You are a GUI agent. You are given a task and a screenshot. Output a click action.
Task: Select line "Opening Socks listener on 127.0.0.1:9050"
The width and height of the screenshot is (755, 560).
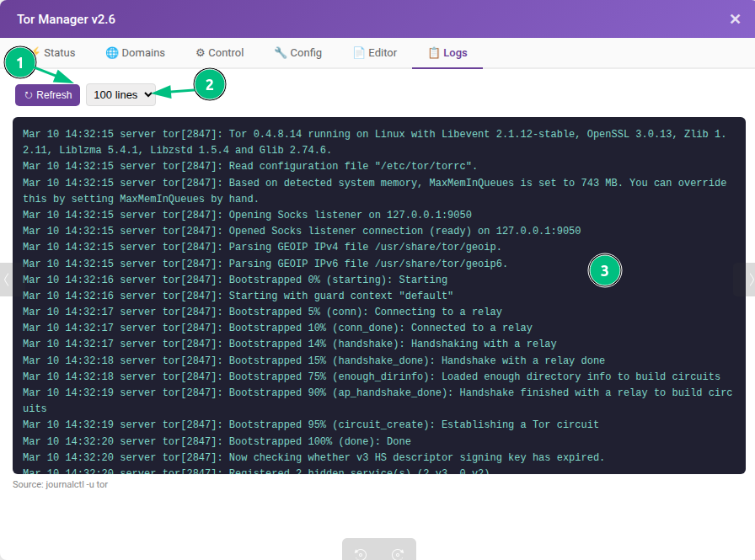tap(247, 215)
